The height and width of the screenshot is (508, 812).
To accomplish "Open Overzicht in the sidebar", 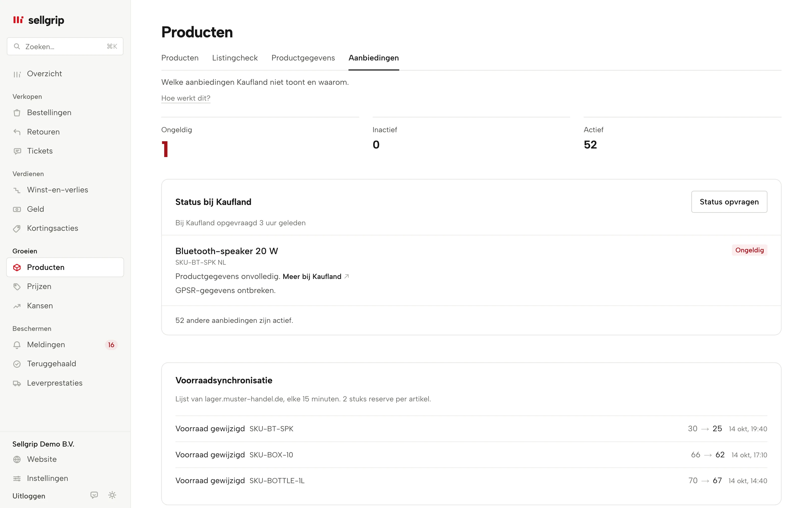I will (65, 74).
